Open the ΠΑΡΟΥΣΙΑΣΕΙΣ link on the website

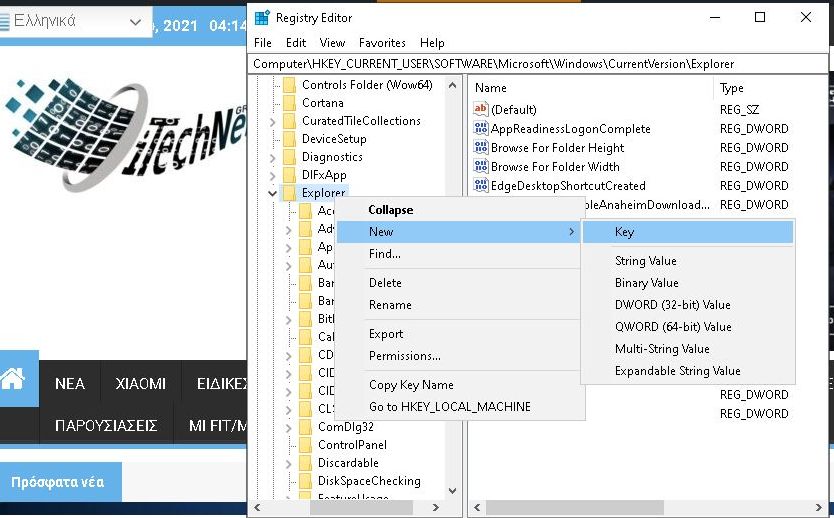coord(106,425)
